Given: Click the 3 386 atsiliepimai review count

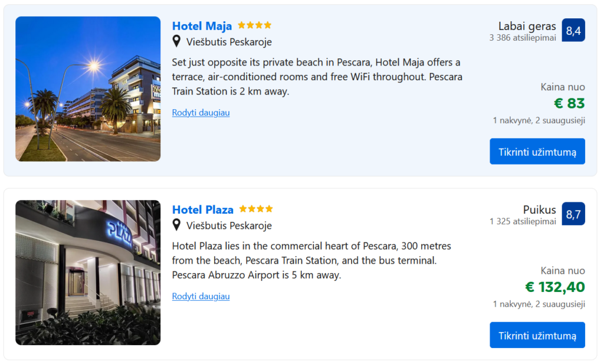Looking at the screenshot, I should pos(523,38).
